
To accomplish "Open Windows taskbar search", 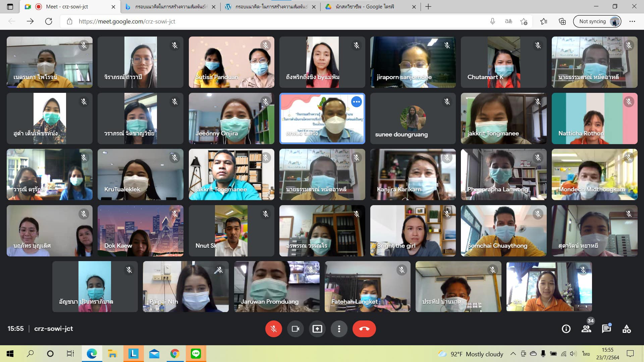I will [x=30, y=354].
